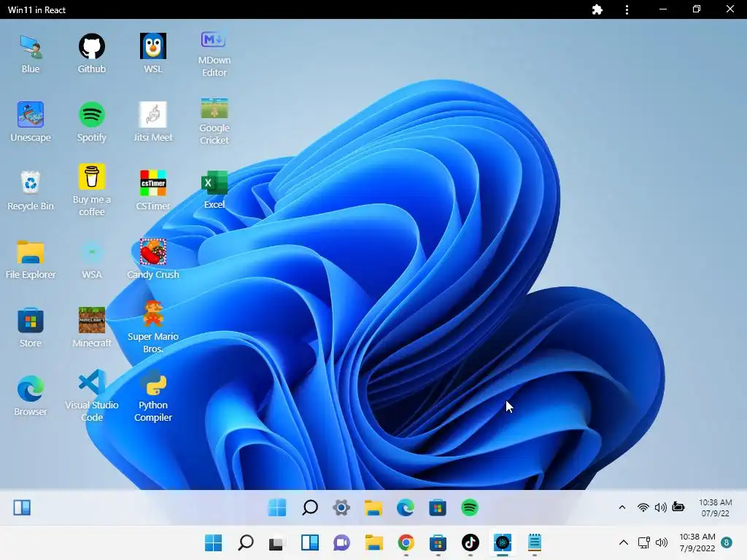The height and width of the screenshot is (560, 747).
Task: Open the three-dot menu in title bar
Action: [x=627, y=9]
